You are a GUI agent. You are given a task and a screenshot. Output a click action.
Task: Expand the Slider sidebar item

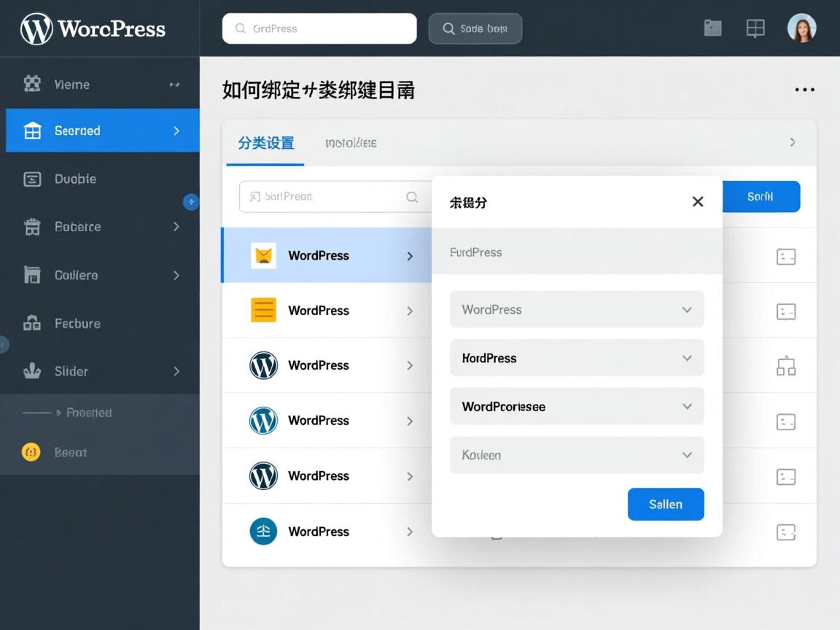[102, 371]
